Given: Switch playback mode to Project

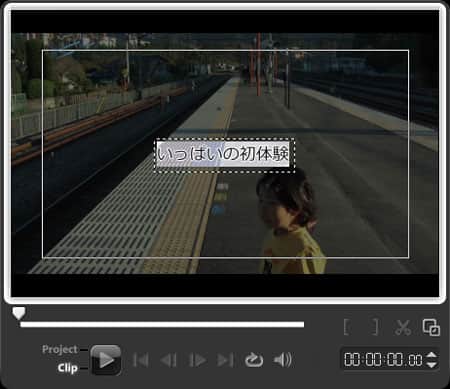Looking at the screenshot, I should (x=60, y=349).
